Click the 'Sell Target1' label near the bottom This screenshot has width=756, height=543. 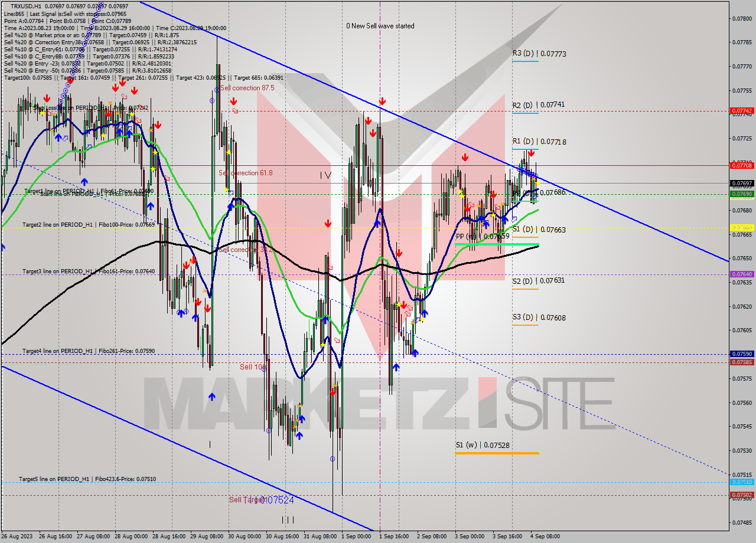(247, 500)
